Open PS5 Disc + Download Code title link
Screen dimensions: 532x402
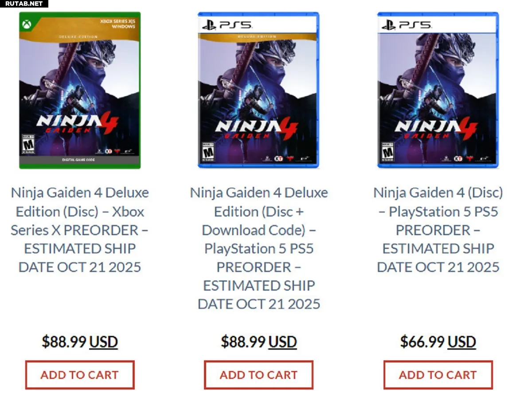coord(259,248)
